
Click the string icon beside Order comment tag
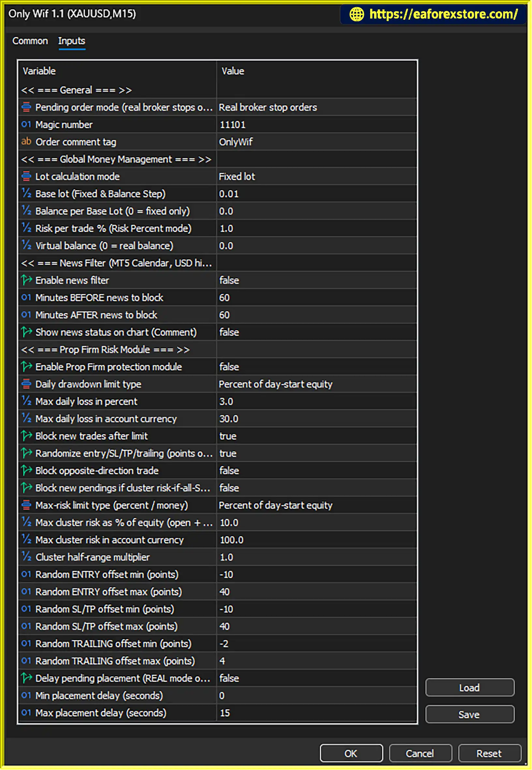click(x=26, y=141)
